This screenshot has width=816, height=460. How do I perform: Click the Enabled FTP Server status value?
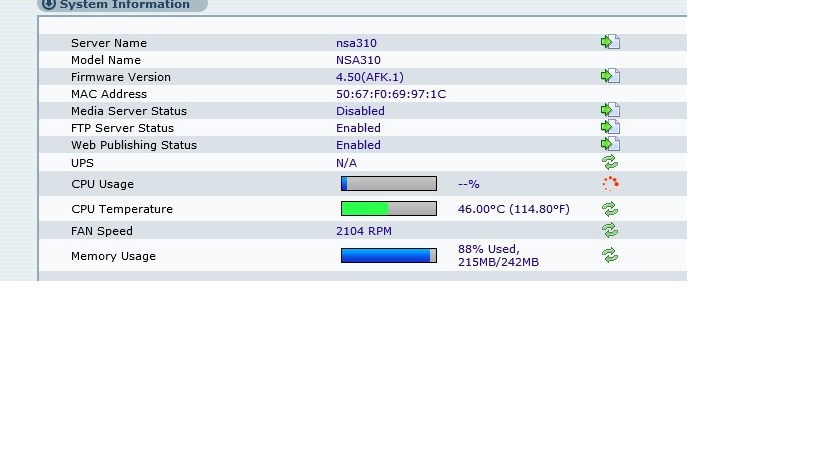point(358,128)
